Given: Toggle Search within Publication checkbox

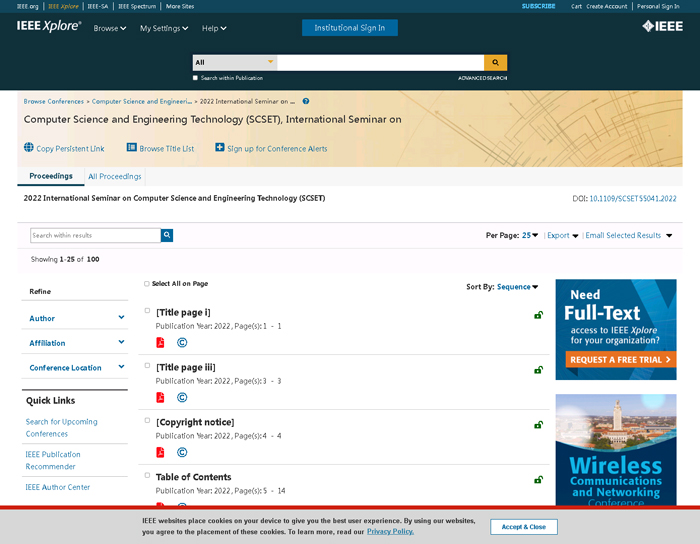Looking at the screenshot, I should click(195, 78).
